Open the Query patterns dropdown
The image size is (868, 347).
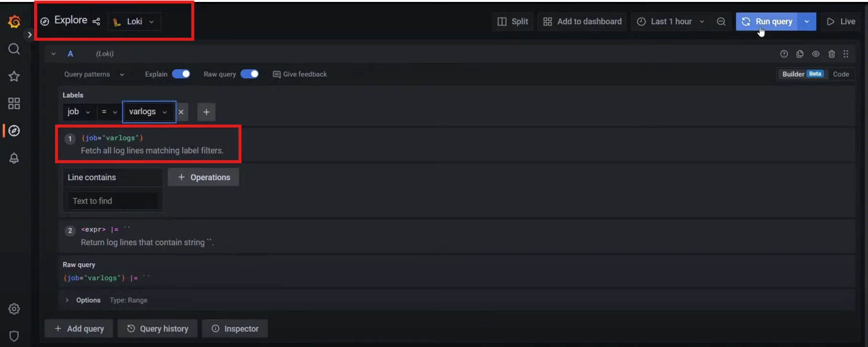[94, 74]
